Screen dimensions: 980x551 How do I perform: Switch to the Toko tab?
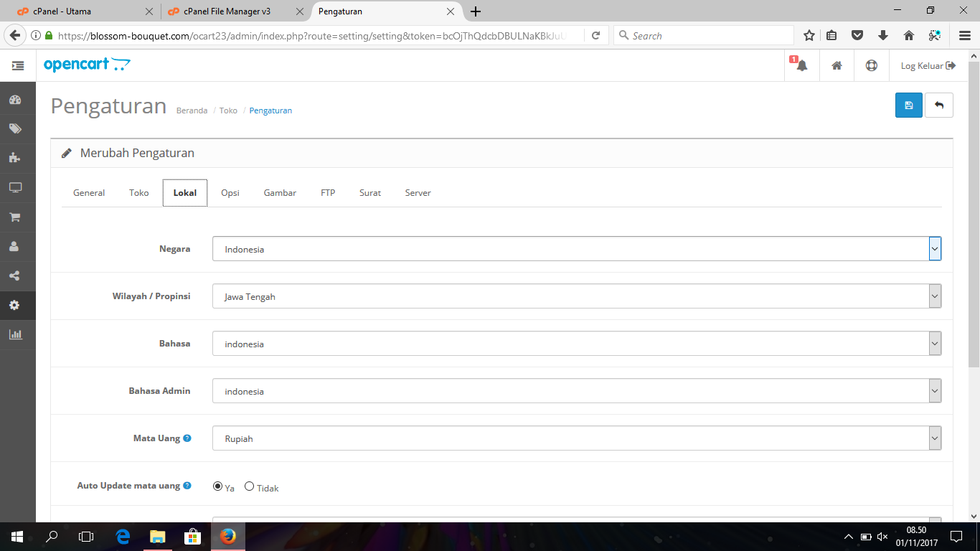tap(139, 193)
